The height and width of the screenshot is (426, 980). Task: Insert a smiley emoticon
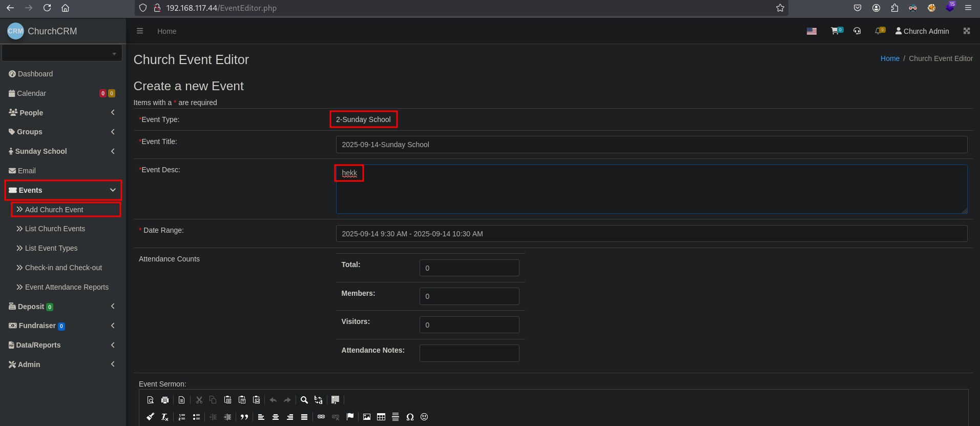pyautogui.click(x=424, y=417)
